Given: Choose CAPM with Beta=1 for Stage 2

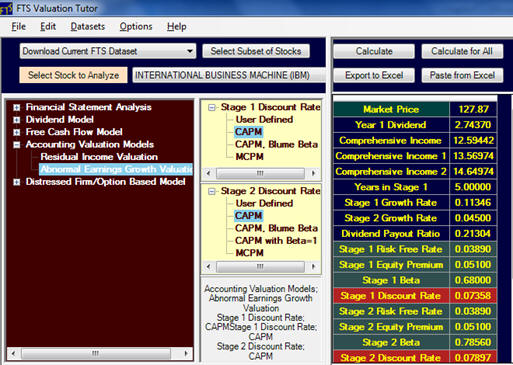Looking at the screenshot, I should [276, 240].
